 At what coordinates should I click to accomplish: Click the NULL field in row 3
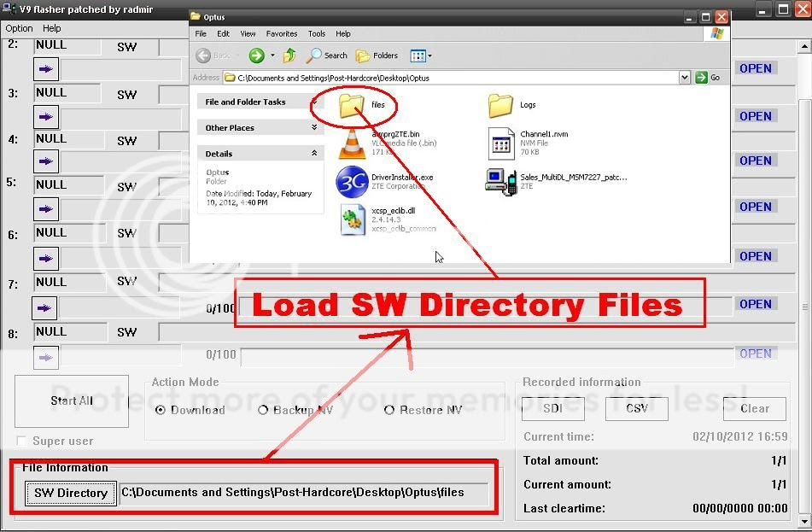pyautogui.click(x=67, y=93)
